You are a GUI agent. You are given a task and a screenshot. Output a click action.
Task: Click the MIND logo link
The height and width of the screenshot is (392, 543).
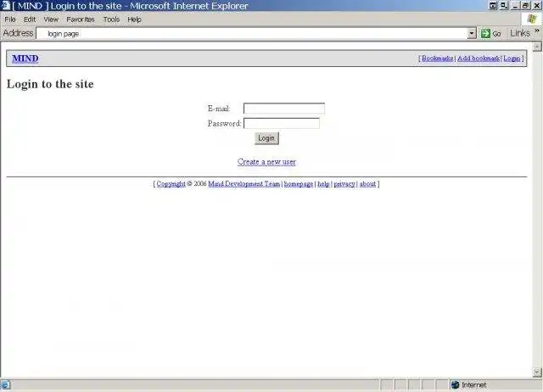point(25,59)
